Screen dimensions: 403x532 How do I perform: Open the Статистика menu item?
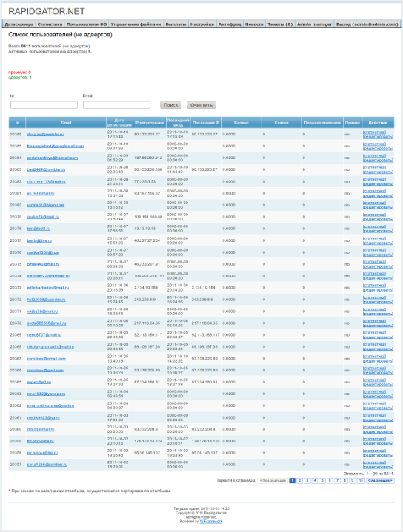point(50,24)
